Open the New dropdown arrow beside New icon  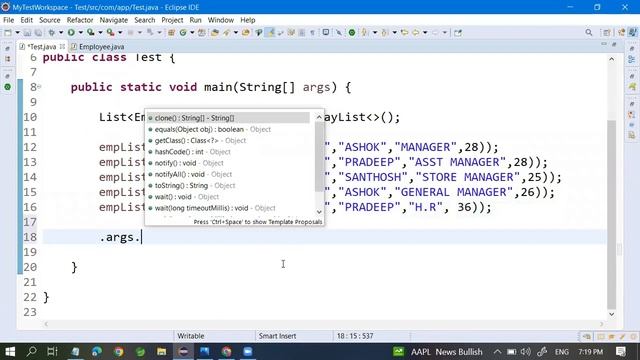pyautogui.click(x=17, y=33)
